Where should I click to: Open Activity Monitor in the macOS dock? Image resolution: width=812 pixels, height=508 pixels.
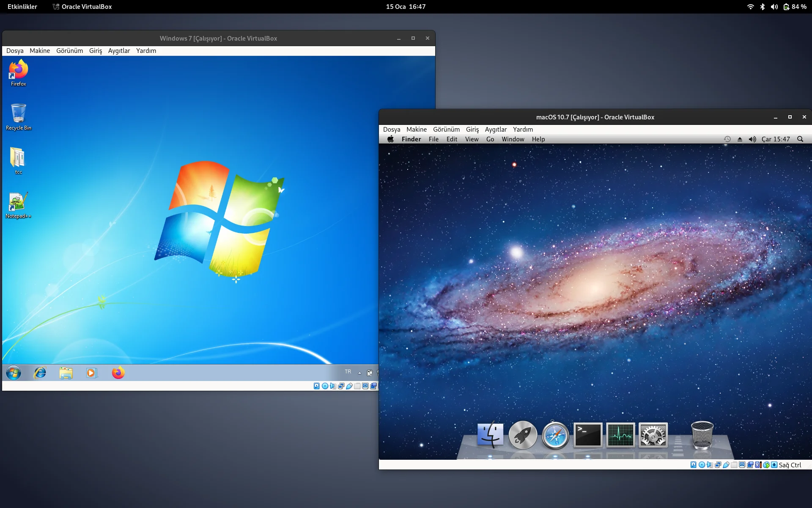click(620, 435)
